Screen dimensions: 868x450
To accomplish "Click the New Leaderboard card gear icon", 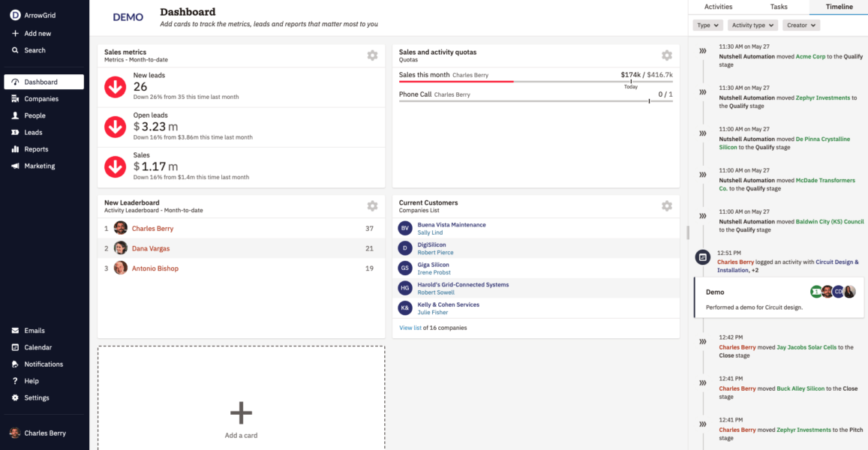I will (x=372, y=206).
